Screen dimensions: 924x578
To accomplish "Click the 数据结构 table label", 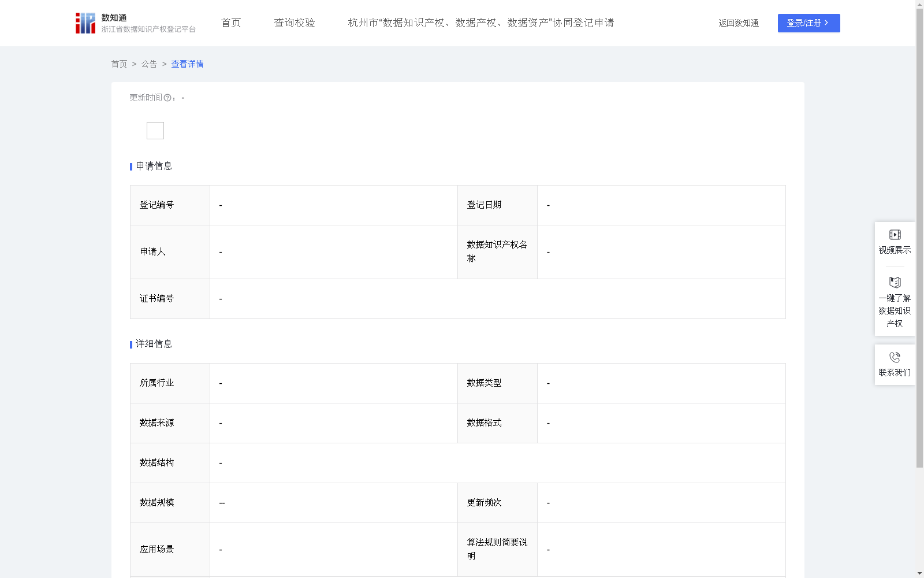I will pos(157,463).
